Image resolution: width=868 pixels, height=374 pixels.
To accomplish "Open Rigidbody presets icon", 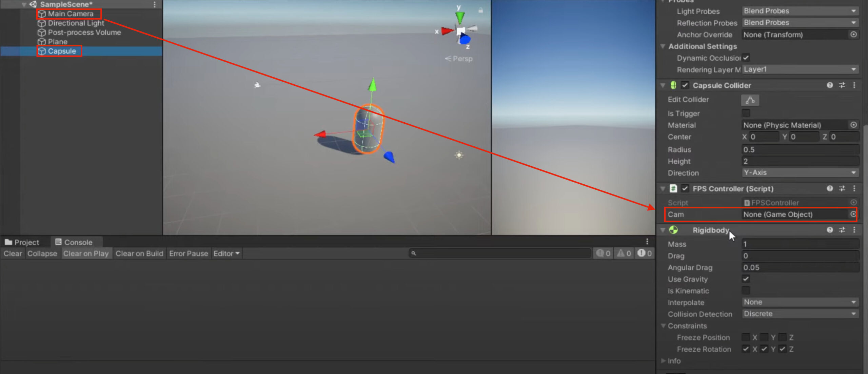I will (x=842, y=230).
